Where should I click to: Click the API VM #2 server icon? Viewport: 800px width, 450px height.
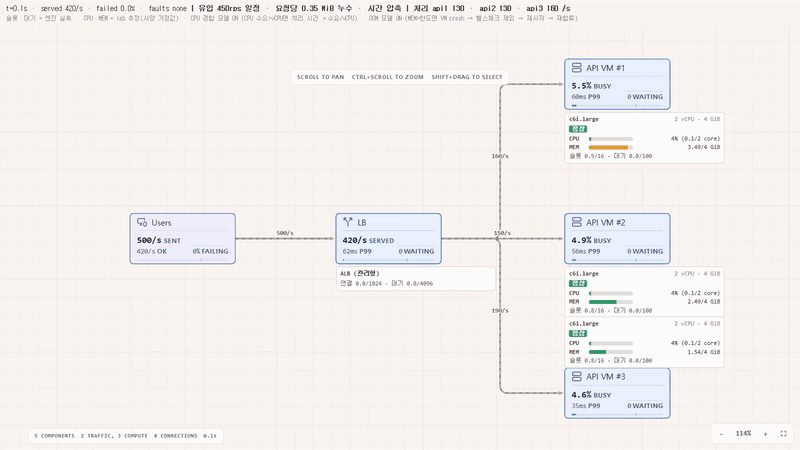coord(577,222)
